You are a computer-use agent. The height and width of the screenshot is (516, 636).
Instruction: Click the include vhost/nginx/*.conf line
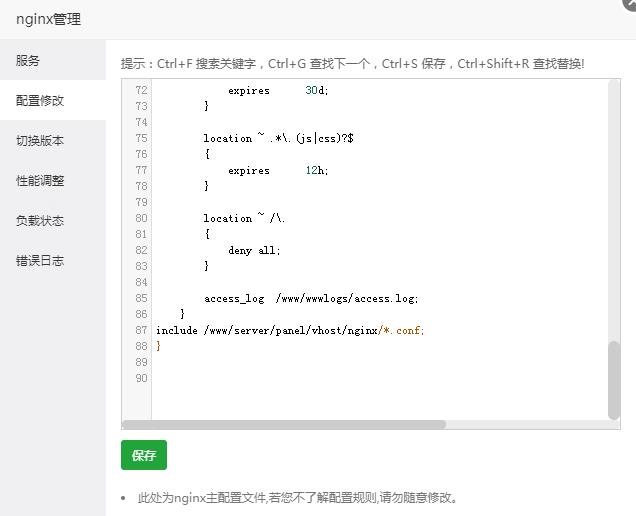(290, 331)
